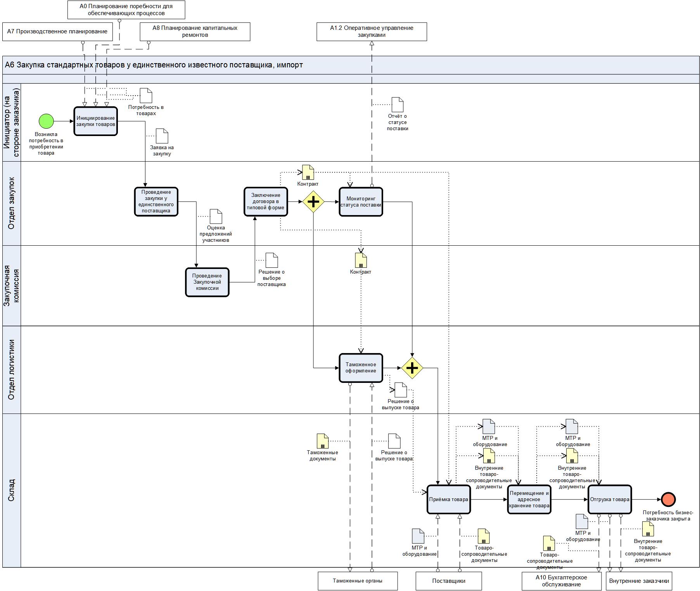Click the Мониторинг статуса поставки task
Viewport: 700px width, 591px height.
pos(361,202)
